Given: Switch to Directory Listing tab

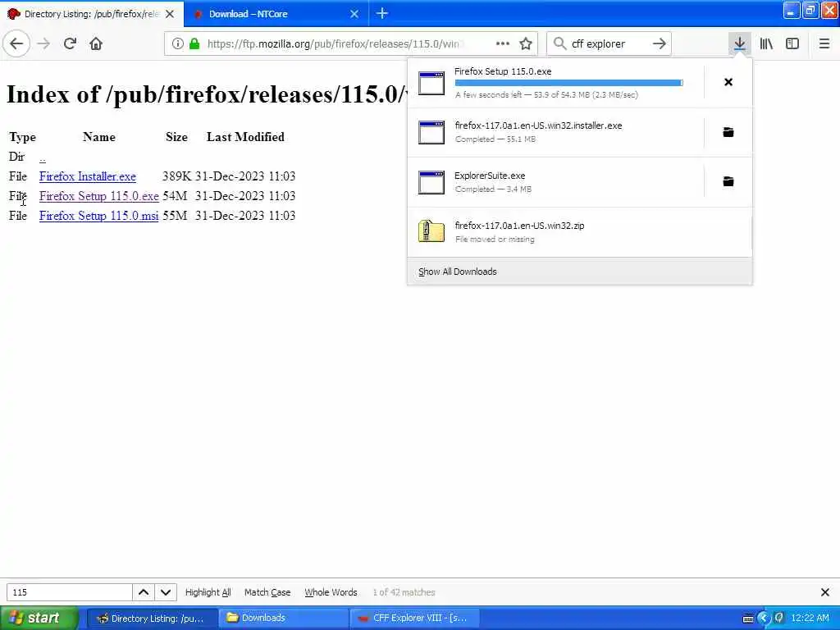Looking at the screenshot, I should pos(91,14).
